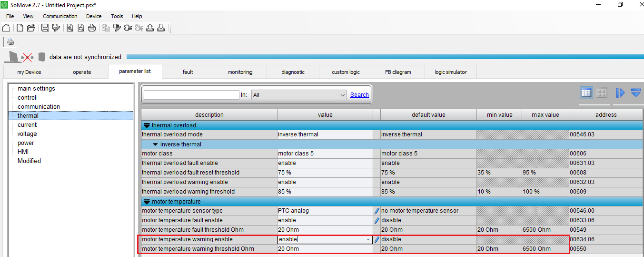Click the save-as floppy with pencil icon
The height and width of the screenshot is (257, 644).
56,28
